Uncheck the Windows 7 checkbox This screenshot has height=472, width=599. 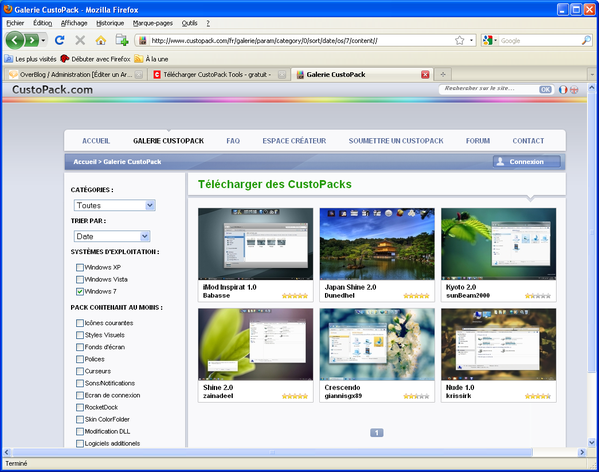[80, 291]
